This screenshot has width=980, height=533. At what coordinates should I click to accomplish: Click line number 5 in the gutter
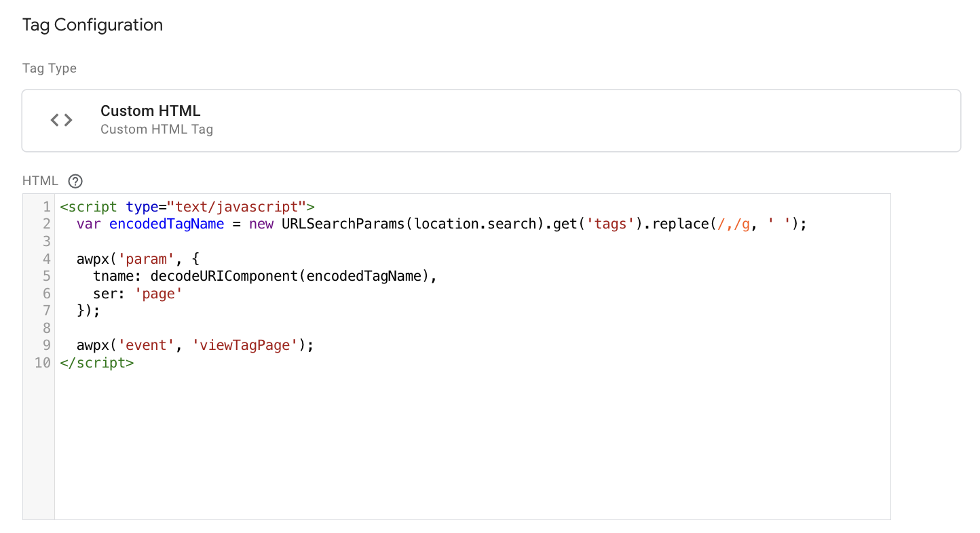point(46,276)
